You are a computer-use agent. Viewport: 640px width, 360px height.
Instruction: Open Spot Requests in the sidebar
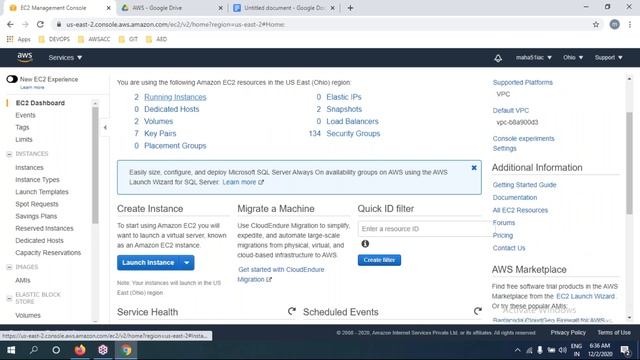pyautogui.click(x=37, y=204)
